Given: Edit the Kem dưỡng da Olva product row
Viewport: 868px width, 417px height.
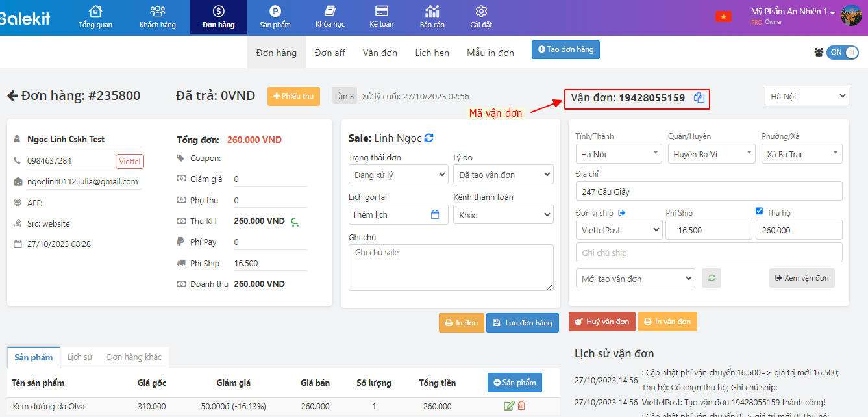Looking at the screenshot, I should click(509, 406).
